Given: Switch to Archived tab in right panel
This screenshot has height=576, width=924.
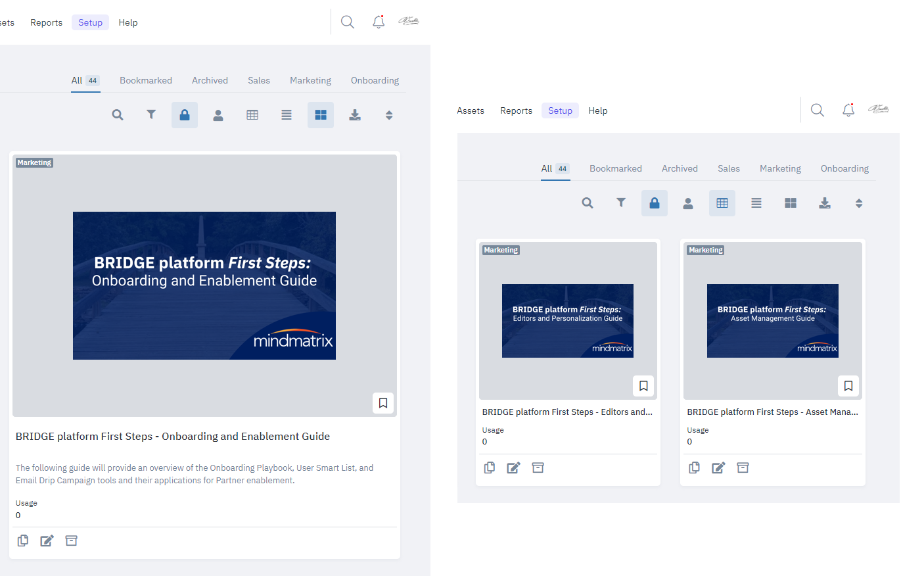Looking at the screenshot, I should [680, 168].
